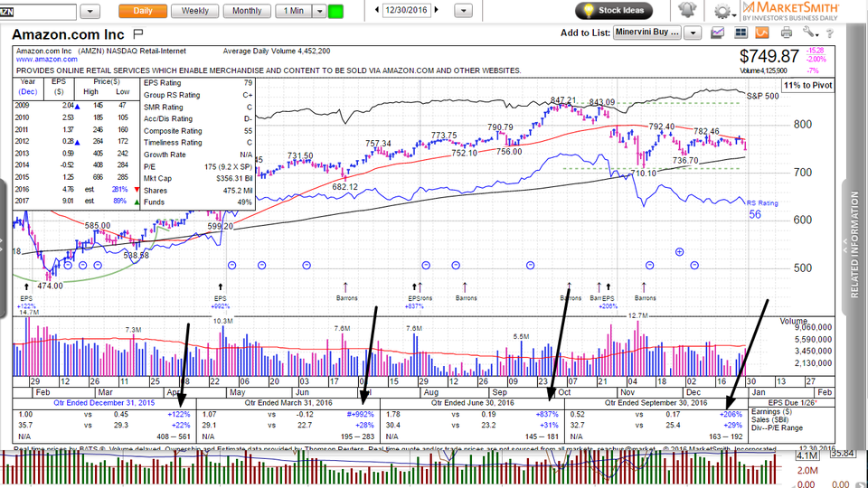
Task: Click the circled plus marker on the chart
Action: [679, 252]
